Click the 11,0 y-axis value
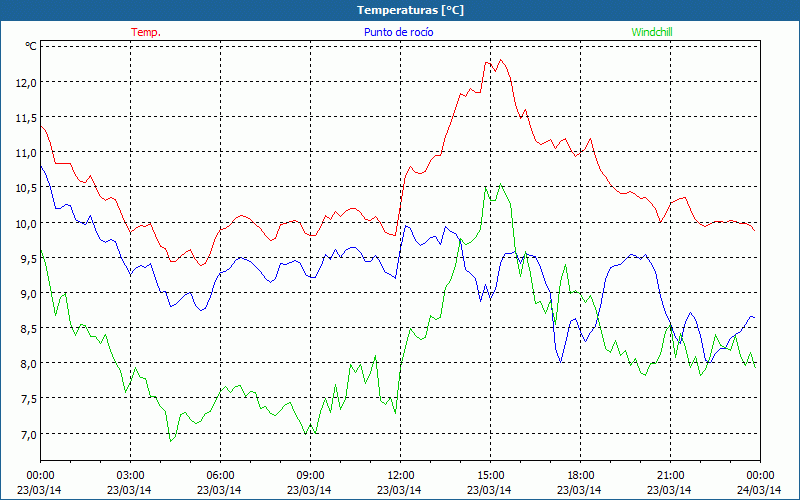The image size is (800, 500). 27,153
